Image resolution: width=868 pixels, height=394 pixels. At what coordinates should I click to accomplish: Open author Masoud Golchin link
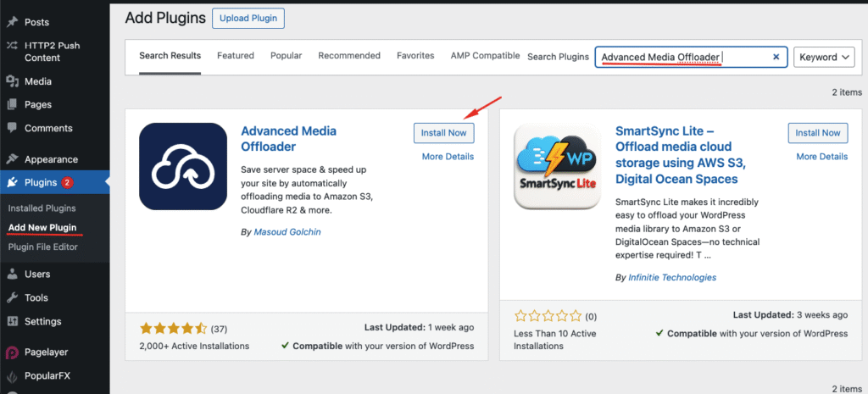click(287, 232)
